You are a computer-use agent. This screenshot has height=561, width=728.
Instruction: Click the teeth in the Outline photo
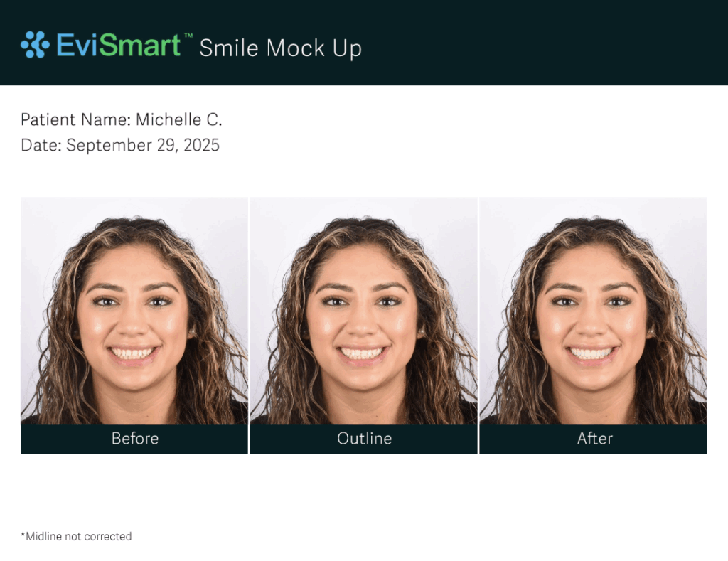click(363, 354)
